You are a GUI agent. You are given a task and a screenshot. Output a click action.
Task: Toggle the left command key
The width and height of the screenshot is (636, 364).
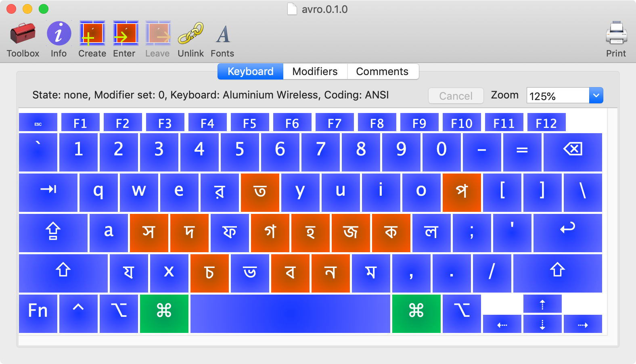164,313
